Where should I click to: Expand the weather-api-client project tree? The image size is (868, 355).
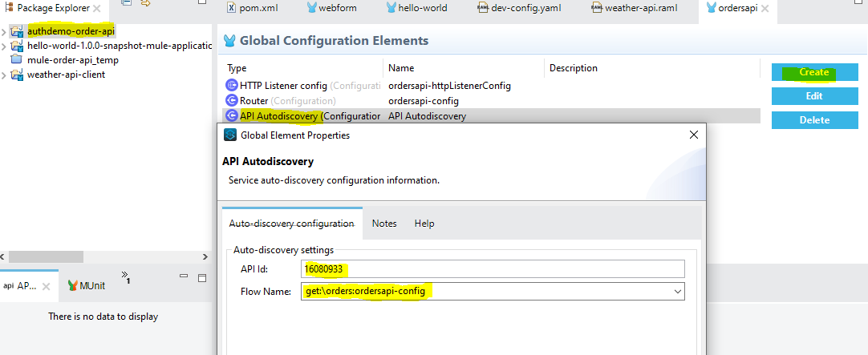pos(5,75)
